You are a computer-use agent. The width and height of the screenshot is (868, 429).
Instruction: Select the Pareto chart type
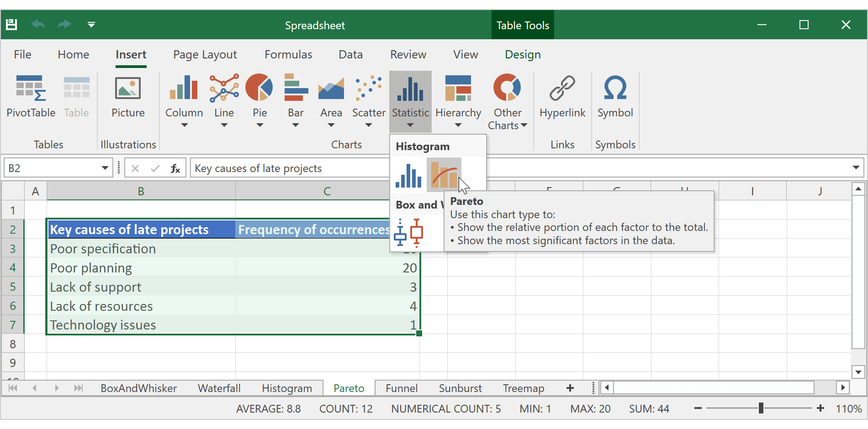[x=444, y=175]
